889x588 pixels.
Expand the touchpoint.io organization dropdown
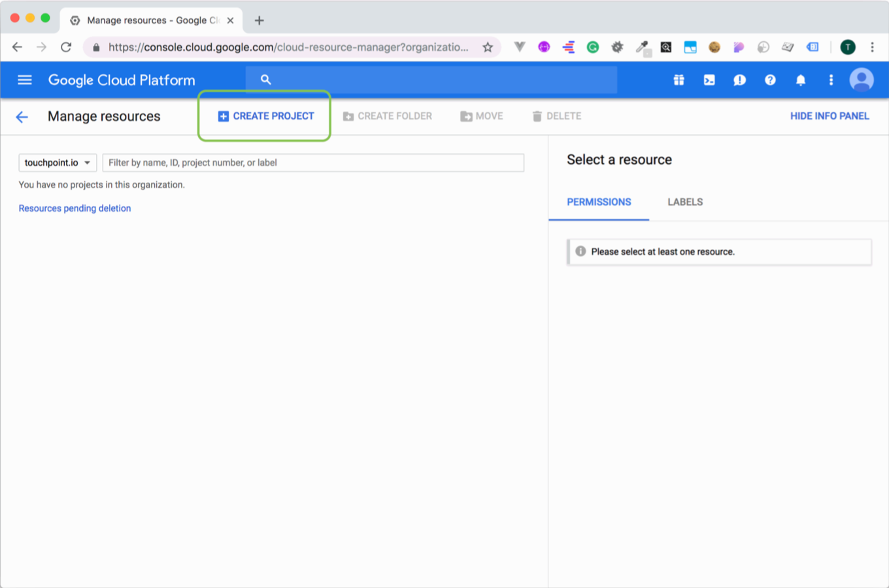click(x=58, y=163)
